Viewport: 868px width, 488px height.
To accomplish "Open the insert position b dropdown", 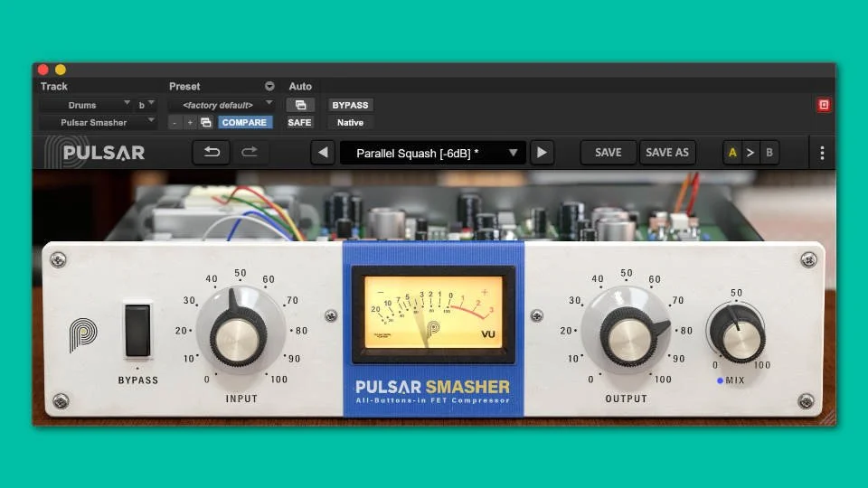I will (x=146, y=105).
